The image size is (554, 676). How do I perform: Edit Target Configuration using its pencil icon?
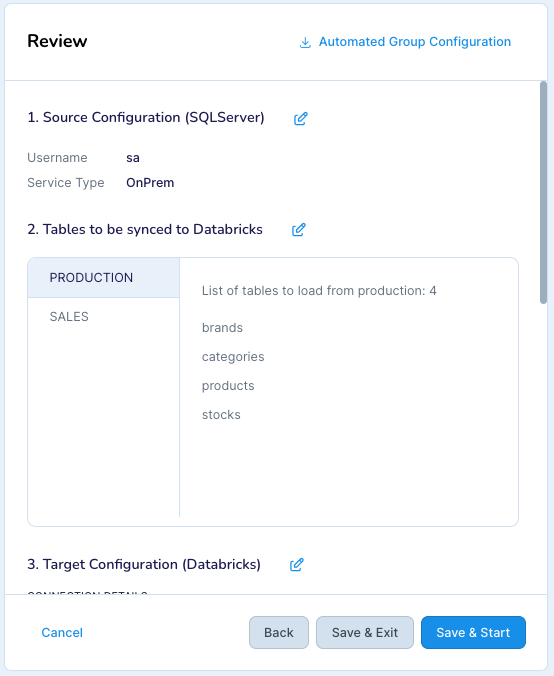(x=297, y=565)
